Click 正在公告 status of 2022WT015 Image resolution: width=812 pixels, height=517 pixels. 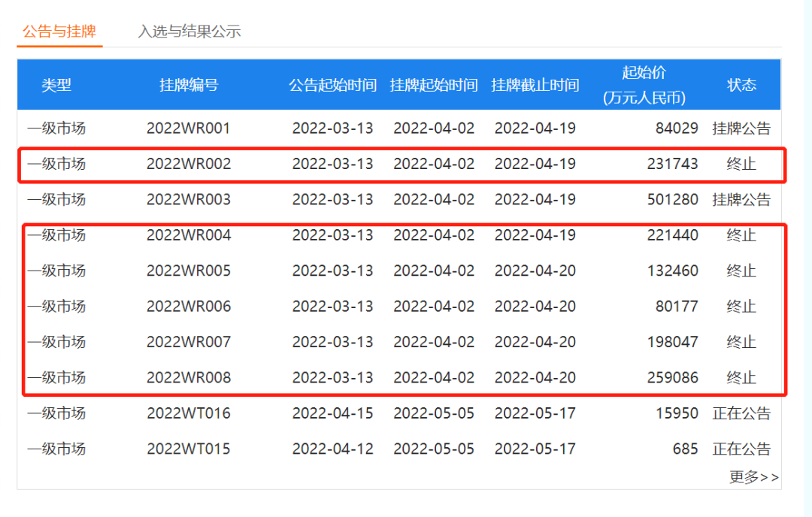point(741,449)
